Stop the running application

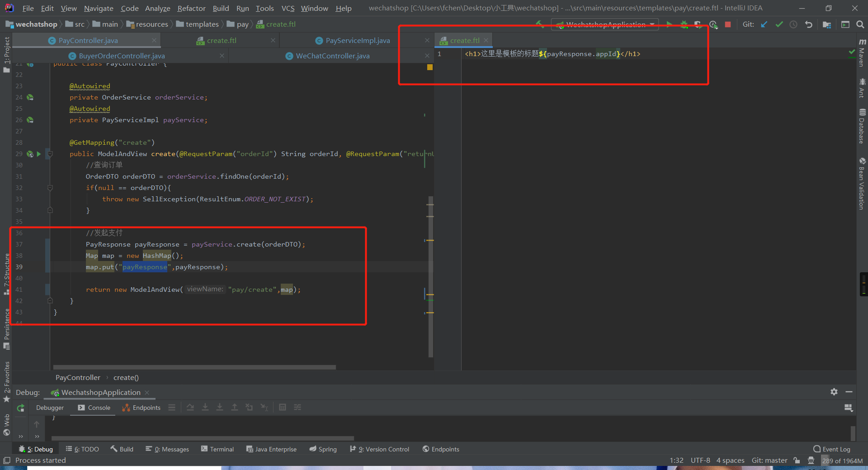coord(728,24)
